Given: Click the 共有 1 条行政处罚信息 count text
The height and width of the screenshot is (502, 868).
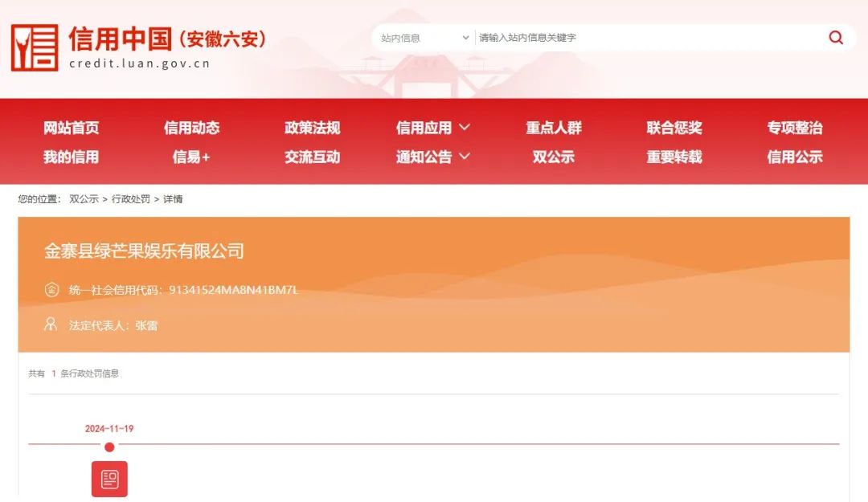Looking at the screenshot, I should [74, 373].
